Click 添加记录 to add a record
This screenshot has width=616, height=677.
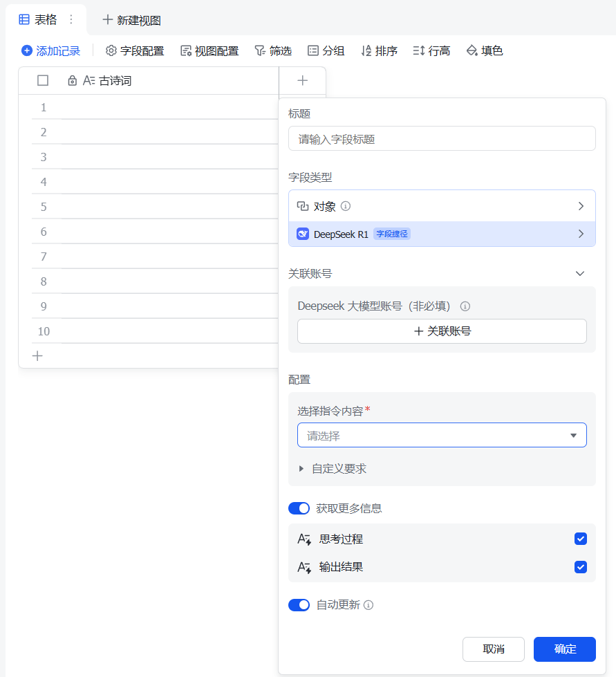51,51
